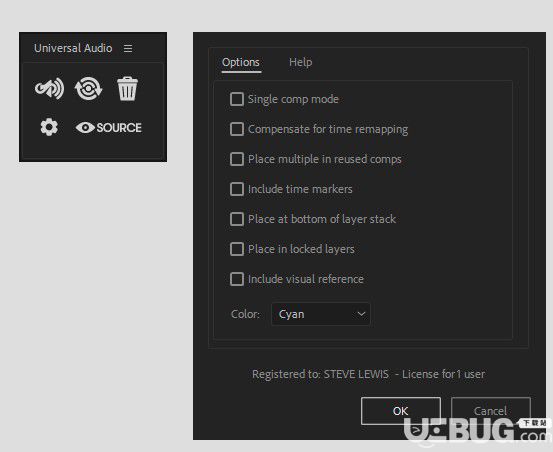This screenshot has width=553, height=452.
Task: Click the Universal Audio panel title
Action: click(x=73, y=48)
